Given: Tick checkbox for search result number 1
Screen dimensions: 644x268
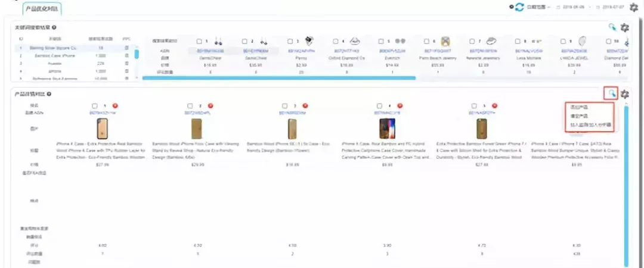Looking at the screenshot, I should 199,41.
